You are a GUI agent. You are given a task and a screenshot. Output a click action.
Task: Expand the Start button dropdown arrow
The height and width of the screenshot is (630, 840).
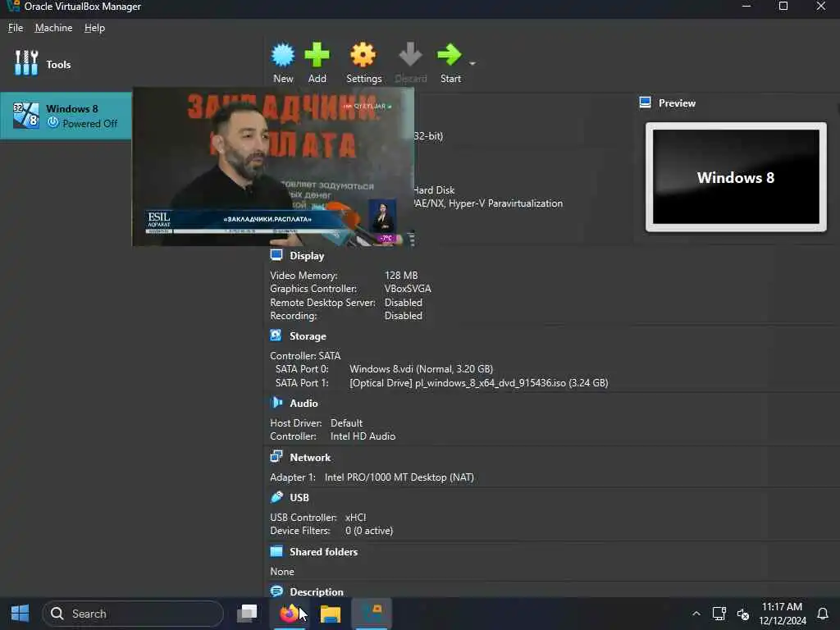click(472, 64)
